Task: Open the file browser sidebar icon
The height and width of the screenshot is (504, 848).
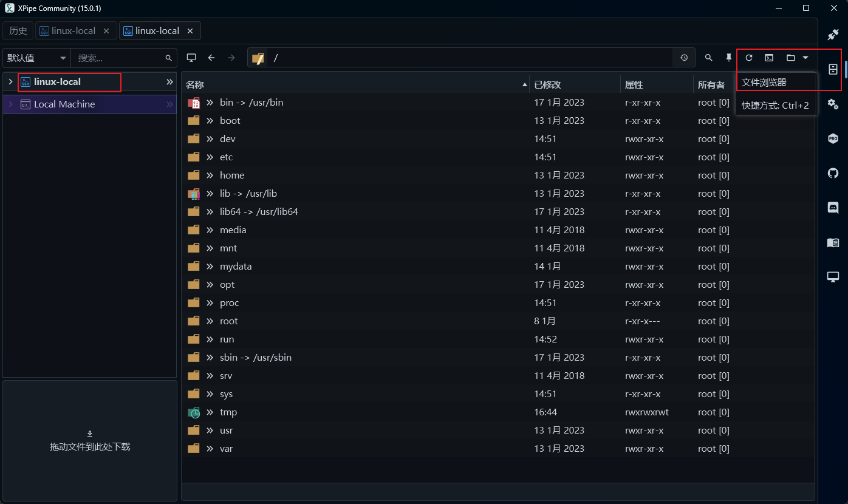Action: pyautogui.click(x=833, y=69)
